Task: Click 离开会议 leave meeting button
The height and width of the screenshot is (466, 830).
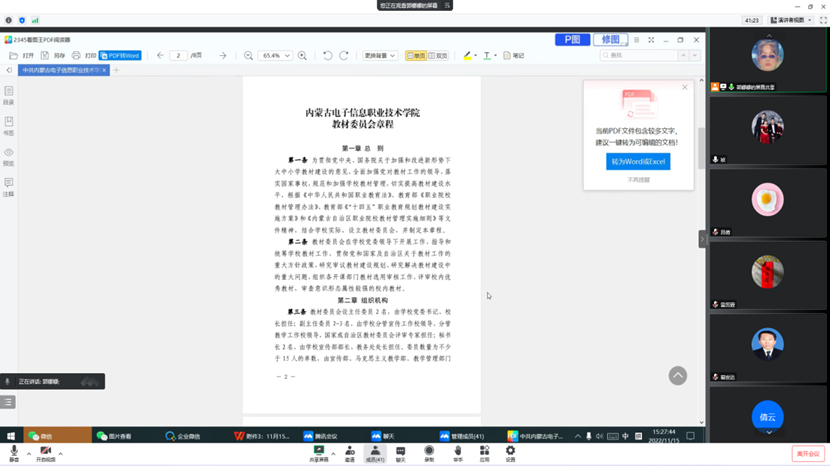Action: (x=807, y=454)
